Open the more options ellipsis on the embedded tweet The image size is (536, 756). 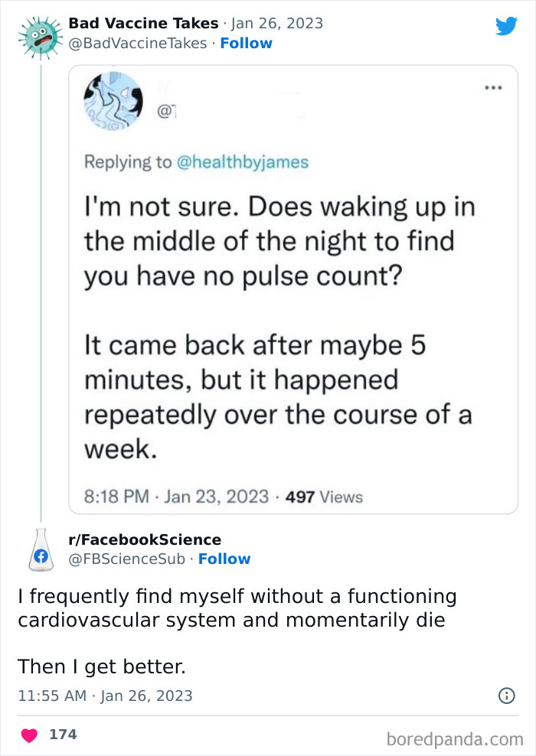coord(494,87)
